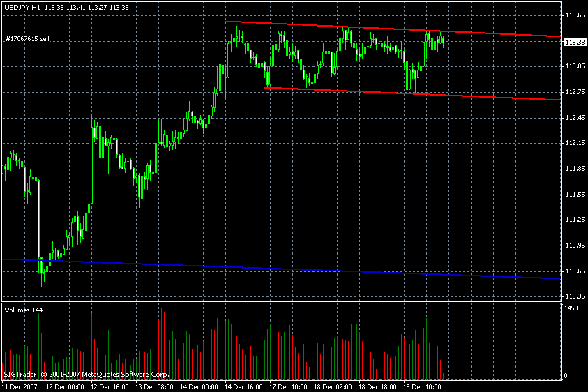Viewport: 588px width, 392px height.
Task: Click the 112.45 price axis label
Action: (x=575, y=118)
